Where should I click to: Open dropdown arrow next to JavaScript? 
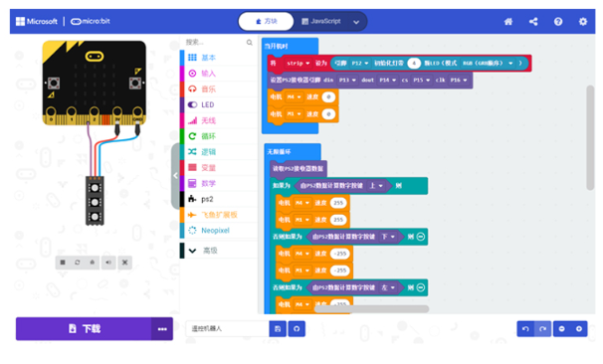pos(356,22)
